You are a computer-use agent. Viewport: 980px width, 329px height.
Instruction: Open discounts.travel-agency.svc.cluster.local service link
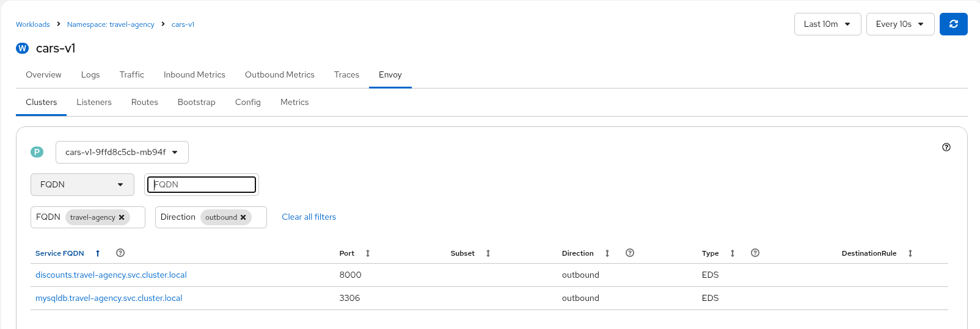click(111, 275)
